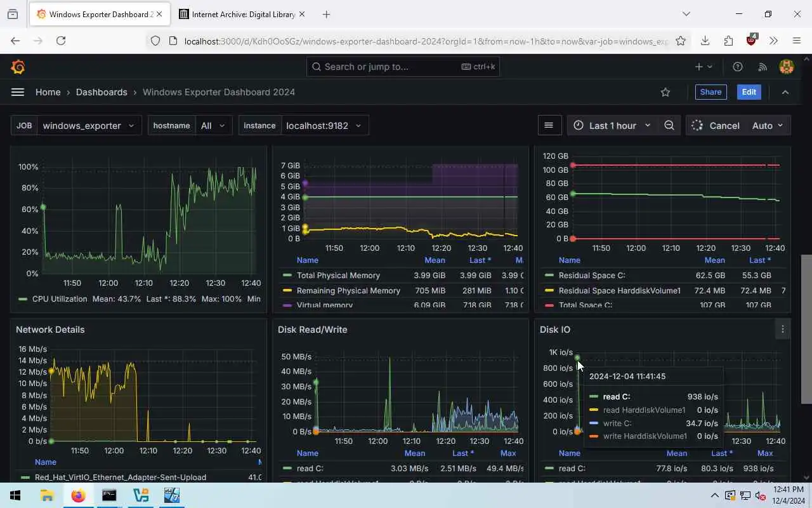Zoom out the time range

pos(669,126)
